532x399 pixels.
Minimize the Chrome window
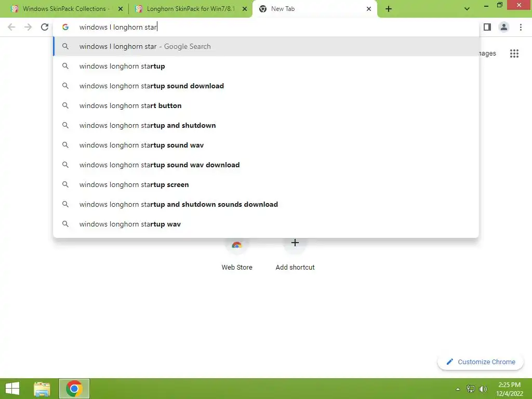[x=486, y=5]
